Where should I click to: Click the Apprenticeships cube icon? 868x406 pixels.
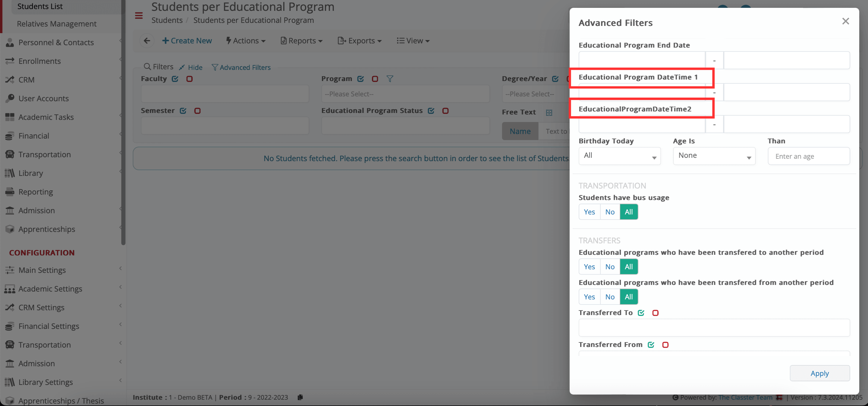10,229
